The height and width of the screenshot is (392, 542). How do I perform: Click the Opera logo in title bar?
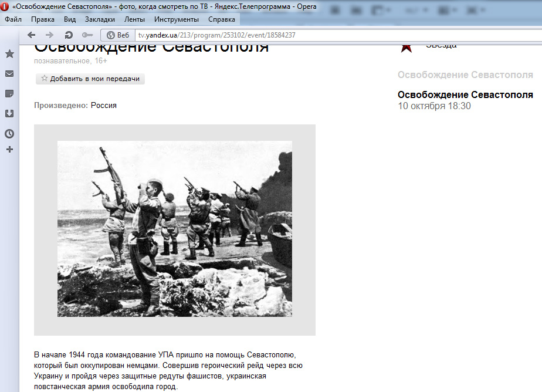[x=5, y=6]
